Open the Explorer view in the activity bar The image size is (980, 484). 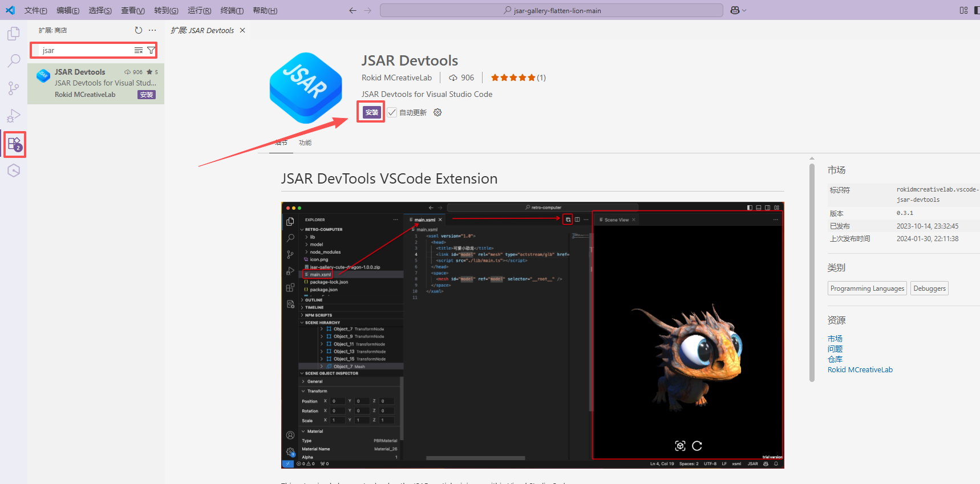(x=14, y=34)
